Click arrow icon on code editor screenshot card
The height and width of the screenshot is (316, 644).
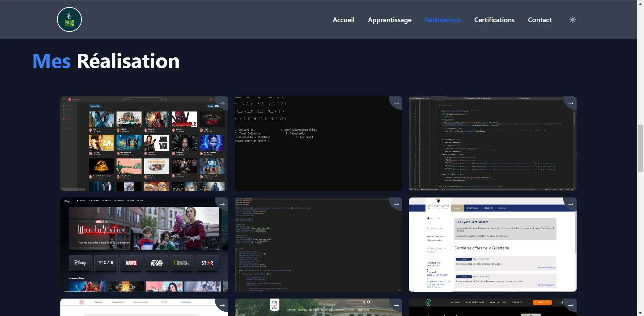[x=571, y=103]
